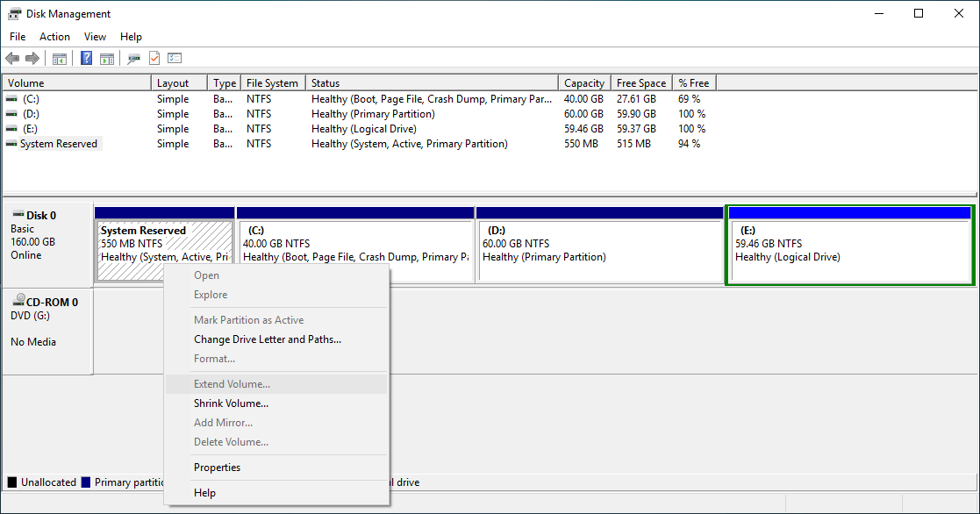This screenshot has width=980, height=514.
Task: Select Change Drive Letter and Paths...
Action: [x=267, y=339]
